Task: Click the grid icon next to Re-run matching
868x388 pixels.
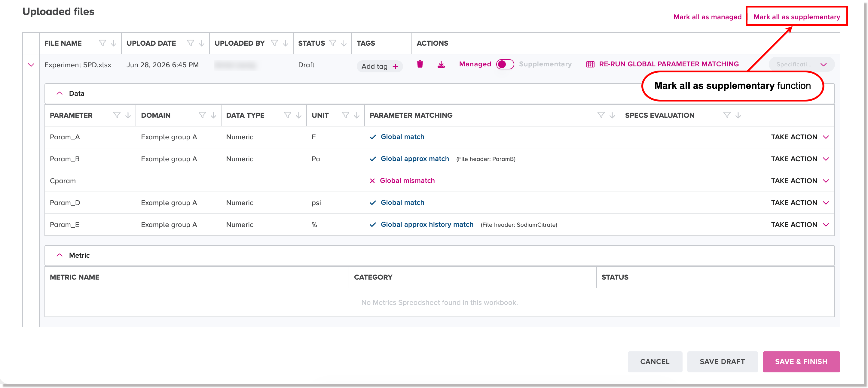Action: tap(590, 64)
